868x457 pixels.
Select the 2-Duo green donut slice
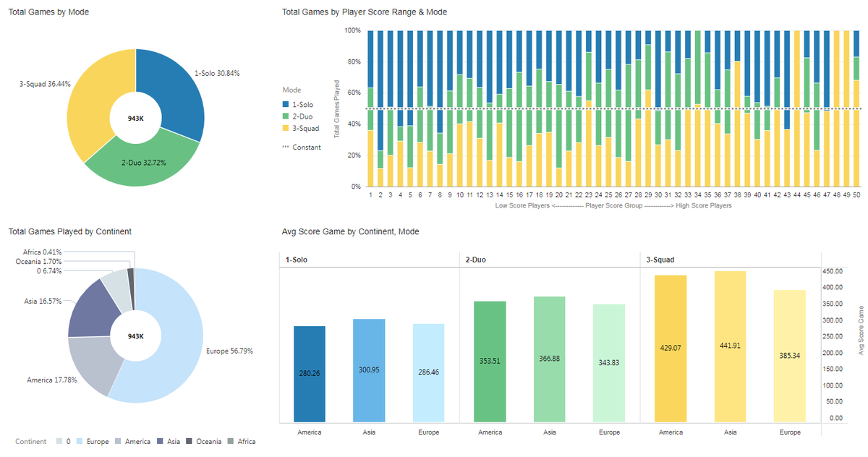pyautogui.click(x=141, y=163)
